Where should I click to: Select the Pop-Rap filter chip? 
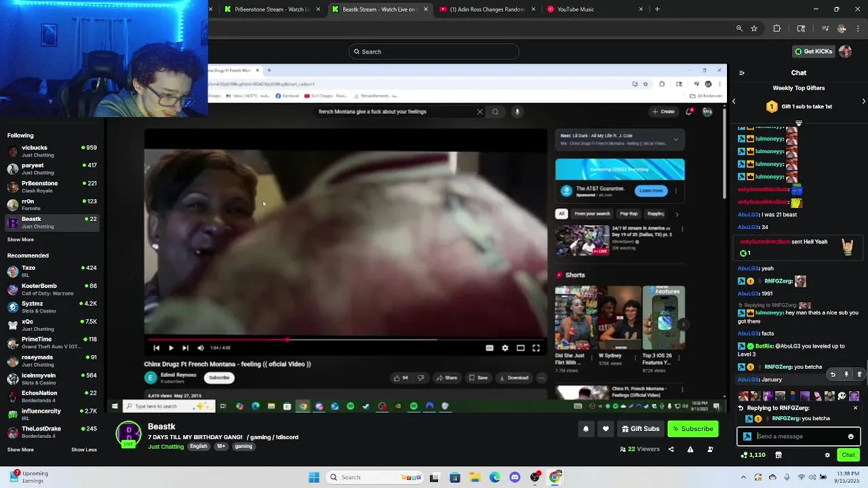coord(629,214)
